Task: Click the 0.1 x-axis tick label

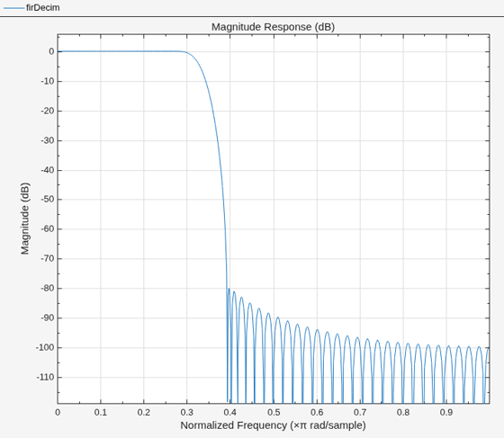Action: coord(101,412)
